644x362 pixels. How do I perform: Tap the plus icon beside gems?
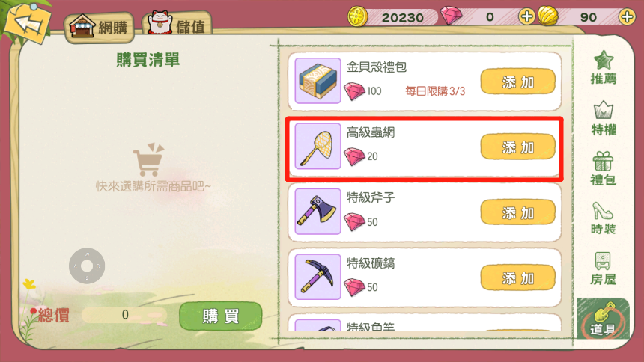526,16
